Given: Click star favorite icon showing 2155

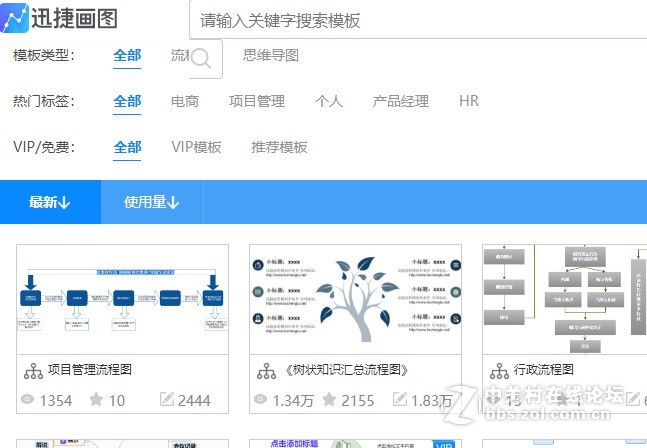Looking at the screenshot, I should (329, 399).
